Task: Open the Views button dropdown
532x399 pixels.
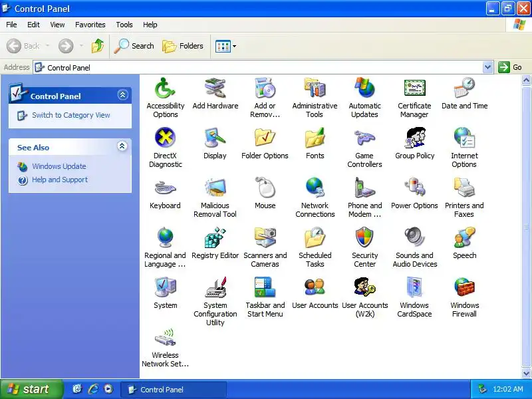Action: pyautogui.click(x=235, y=46)
